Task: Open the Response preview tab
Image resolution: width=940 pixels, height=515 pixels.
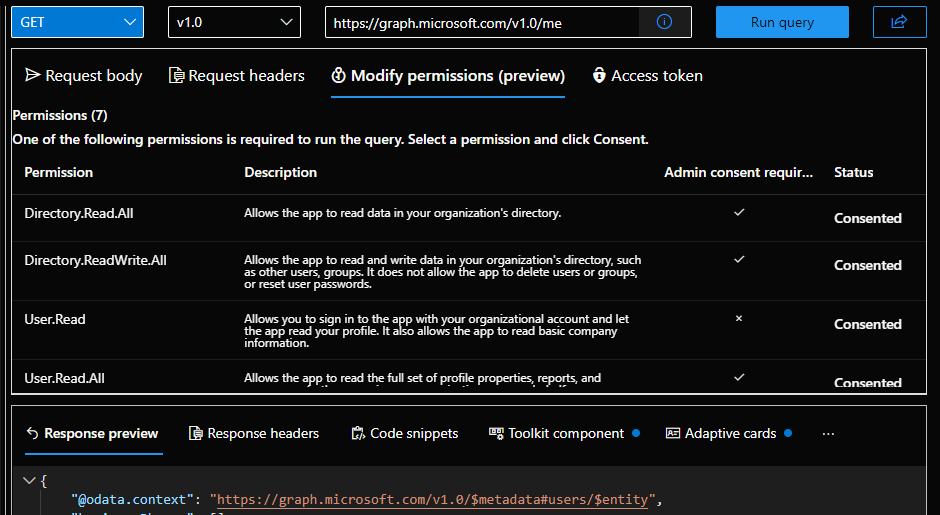Action: [93, 433]
